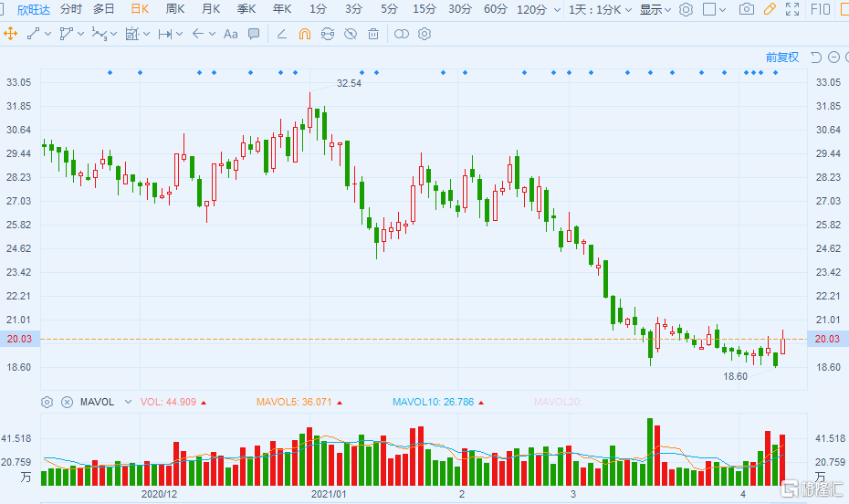Select the range interval measure tool

[x=165, y=34]
